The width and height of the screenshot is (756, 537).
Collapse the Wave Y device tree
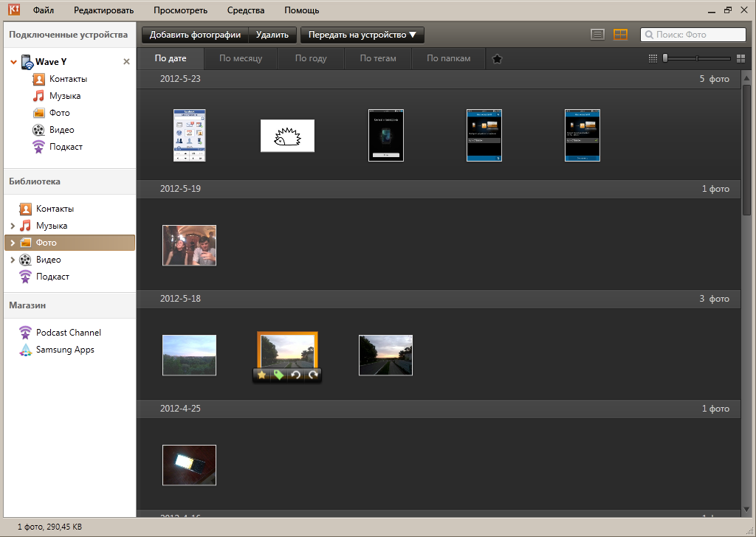(x=13, y=62)
